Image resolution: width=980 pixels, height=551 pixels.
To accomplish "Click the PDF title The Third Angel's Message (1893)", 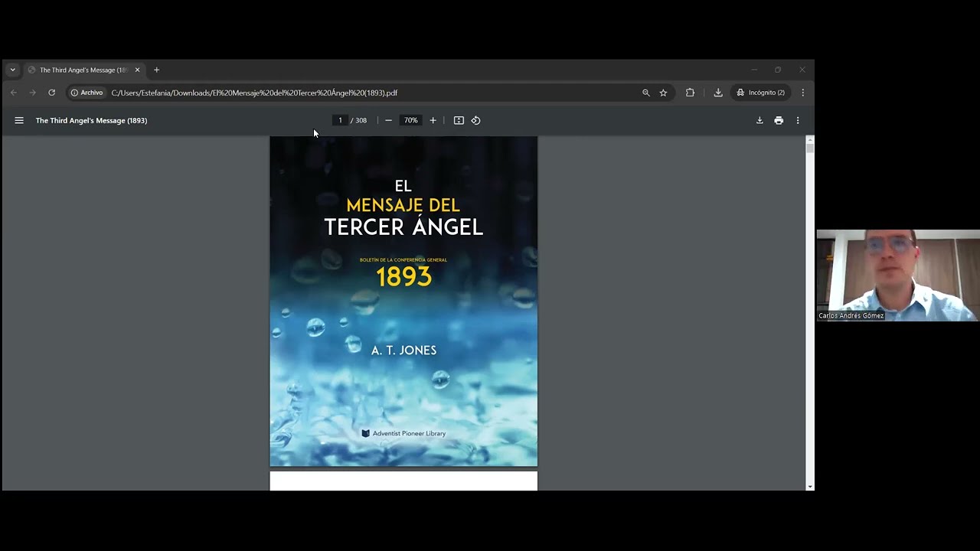I will [x=91, y=120].
